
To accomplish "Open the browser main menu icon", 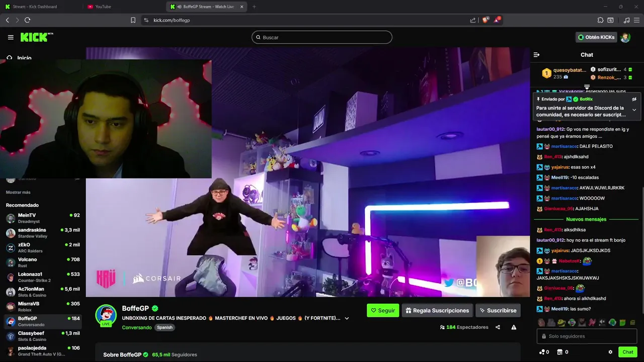I will (636, 20).
